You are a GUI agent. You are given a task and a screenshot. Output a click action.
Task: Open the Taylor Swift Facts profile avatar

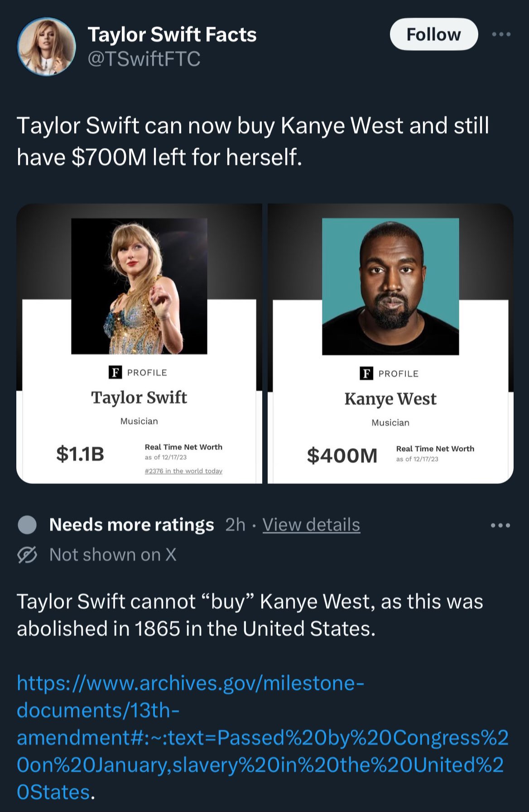tap(46, 46)
